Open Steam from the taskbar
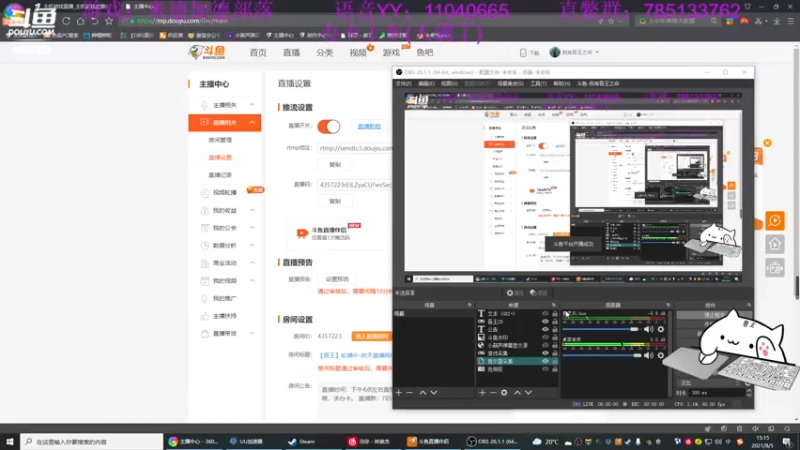The height and width of the screenshot is (450, 800). click(x=302, y=441)
